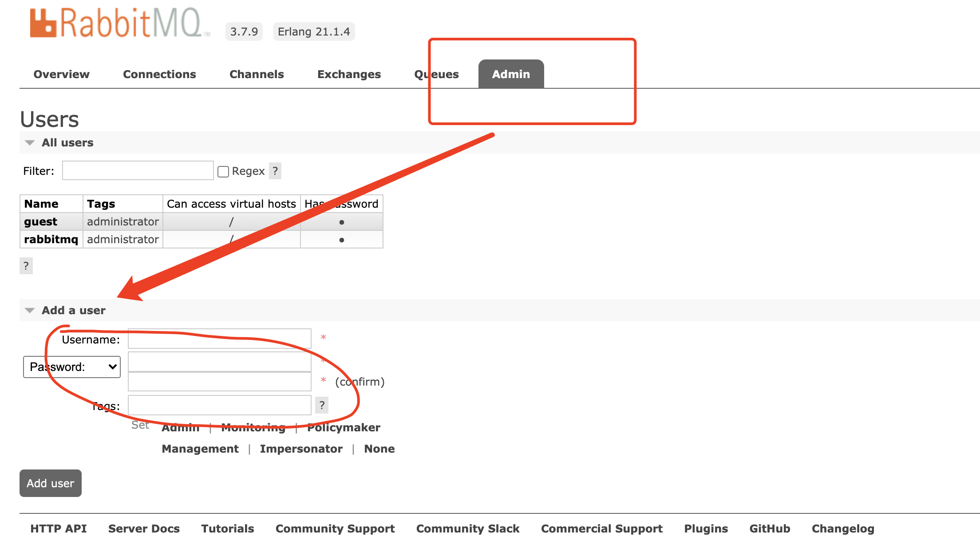Open the Password type dropdown

point(72,367)
